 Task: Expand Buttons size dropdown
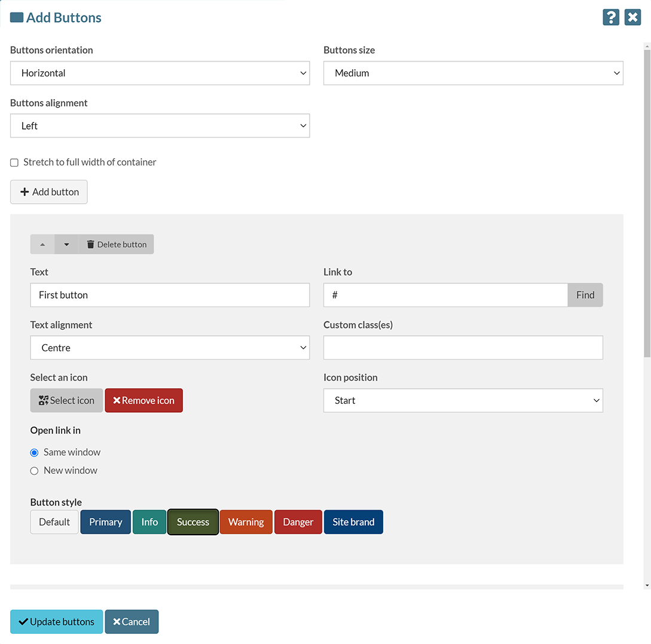click(473, 73)
